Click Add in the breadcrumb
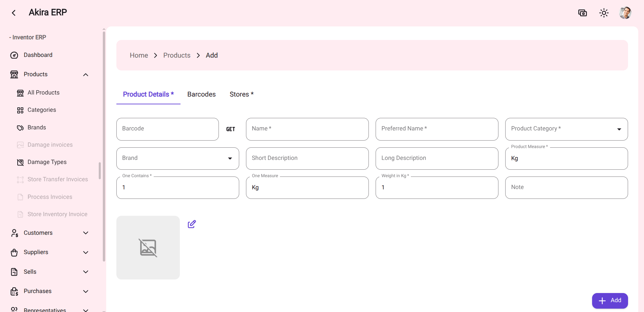 click(212, 55)
